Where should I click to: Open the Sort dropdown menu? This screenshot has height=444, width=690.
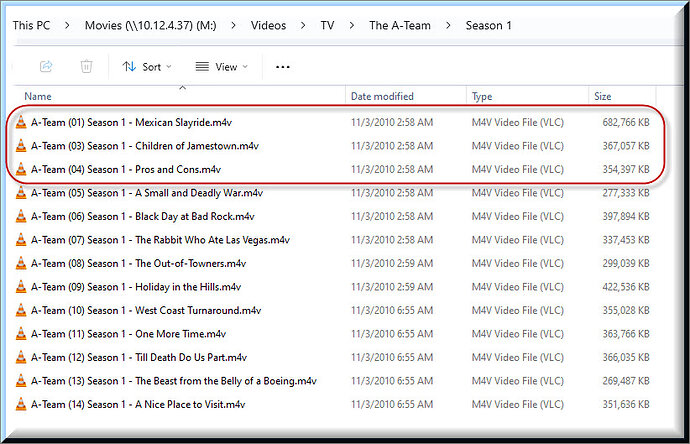pos(147,67)
